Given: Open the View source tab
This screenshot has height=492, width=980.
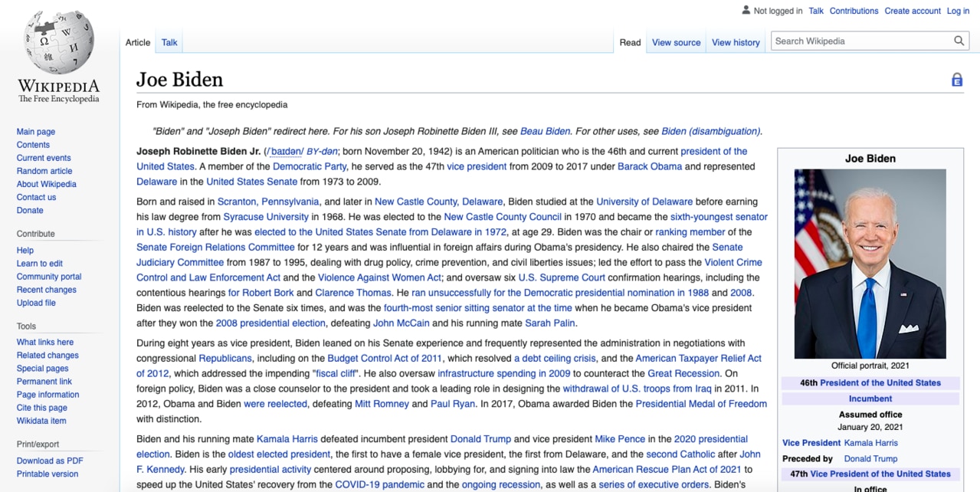Looking at the screenshot, I should pyautogui.click(x=676, y=43).
